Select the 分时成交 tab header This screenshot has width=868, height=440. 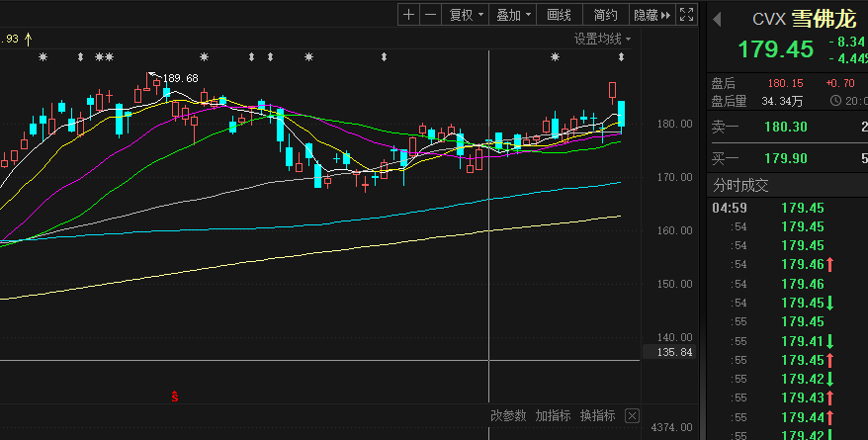740,185
